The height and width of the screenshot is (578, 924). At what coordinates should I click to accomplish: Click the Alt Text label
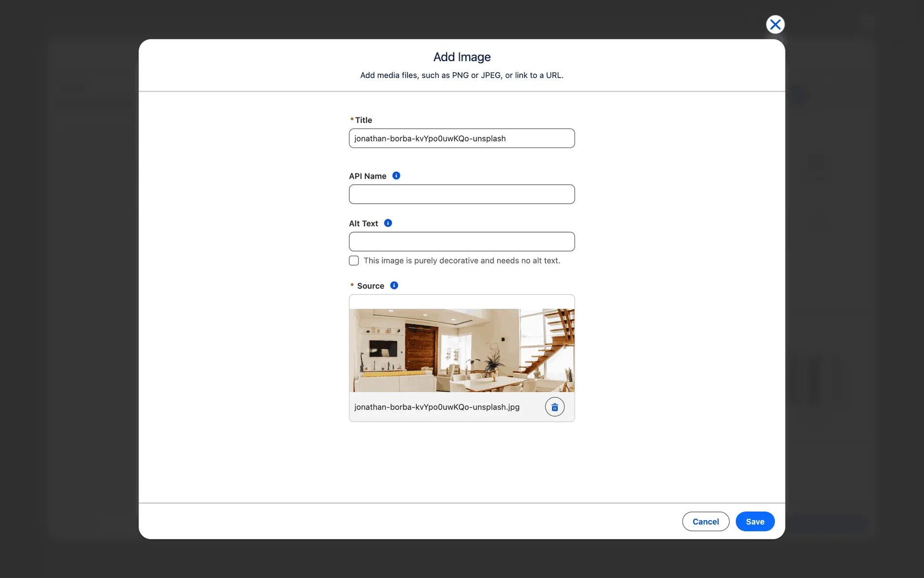[x=363, y=223]
